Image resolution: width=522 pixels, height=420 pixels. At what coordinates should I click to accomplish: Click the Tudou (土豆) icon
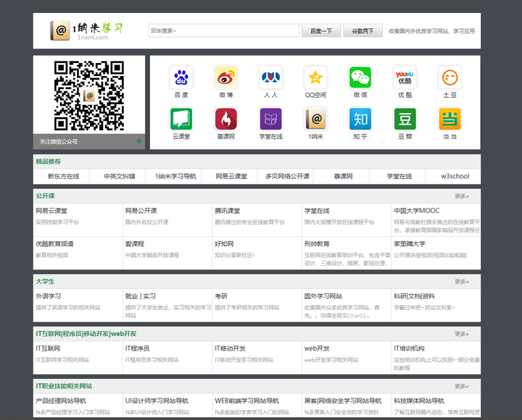(449, 77)
